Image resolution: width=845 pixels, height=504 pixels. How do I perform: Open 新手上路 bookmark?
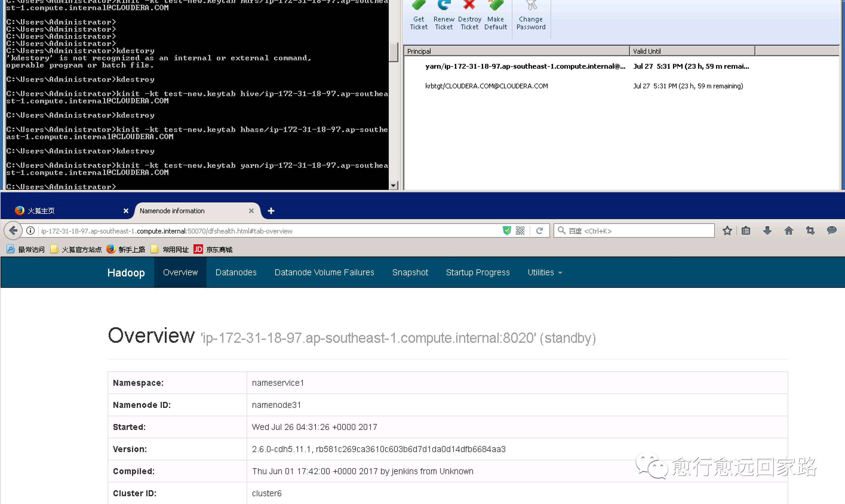tap(126, 249)
